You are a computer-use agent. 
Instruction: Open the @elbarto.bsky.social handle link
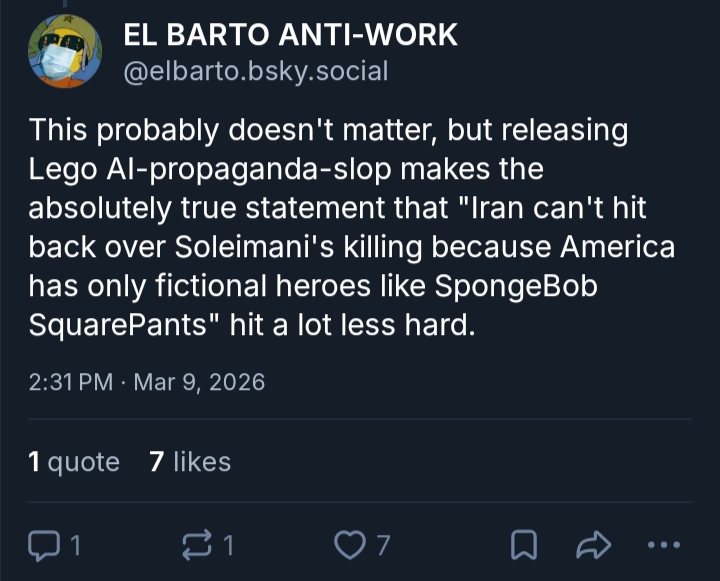(x=255, y=71)
